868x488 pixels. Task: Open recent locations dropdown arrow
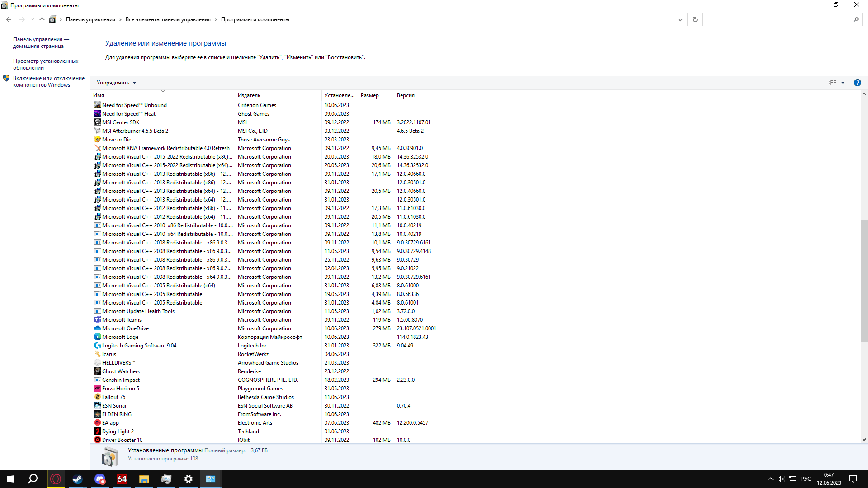click(x=33, y=19)
